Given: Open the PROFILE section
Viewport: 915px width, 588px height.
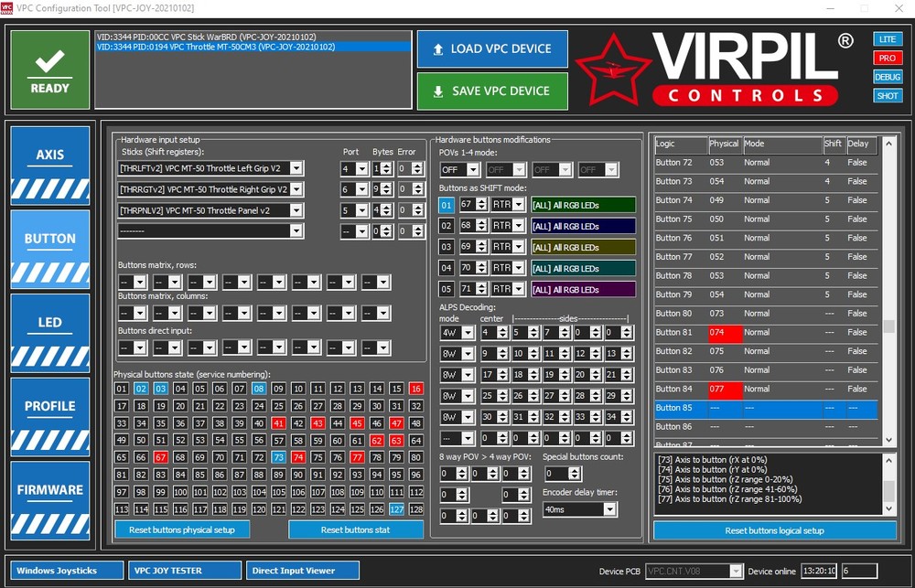Looking at the screenshot, I should point(50,416).
